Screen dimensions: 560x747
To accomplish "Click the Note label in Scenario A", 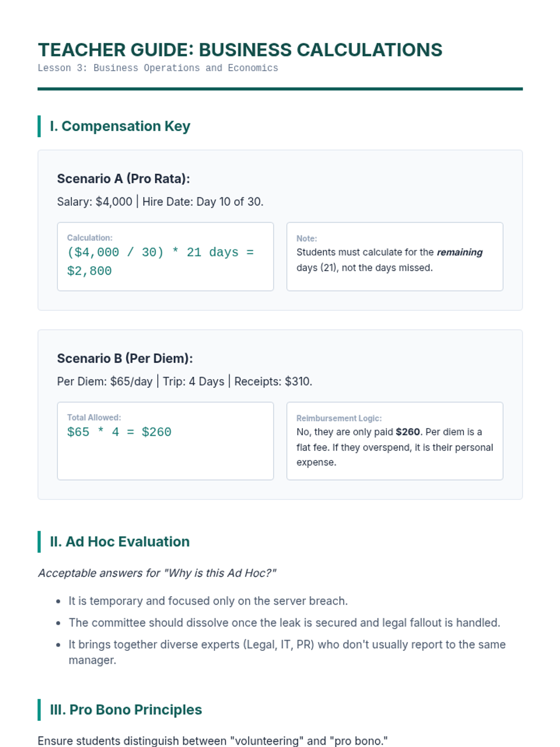I will tap(307, 239).
